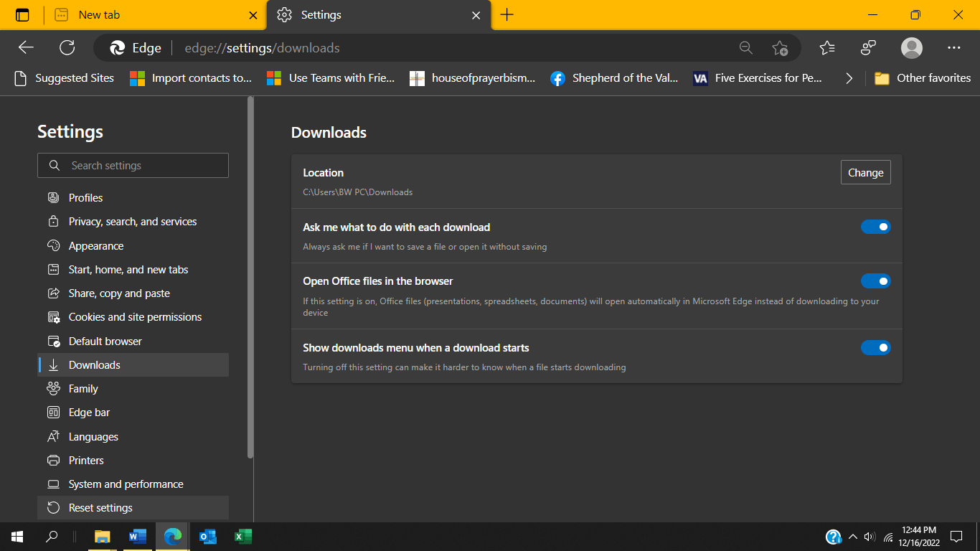Open Use Teams with Frie... favorite

(x=331, y=78)
